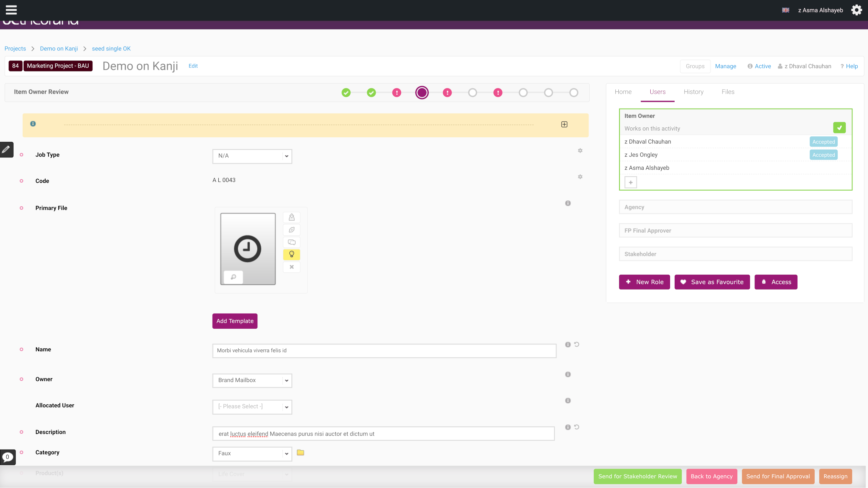Click gear icon beside Job Type

point(580,151)
